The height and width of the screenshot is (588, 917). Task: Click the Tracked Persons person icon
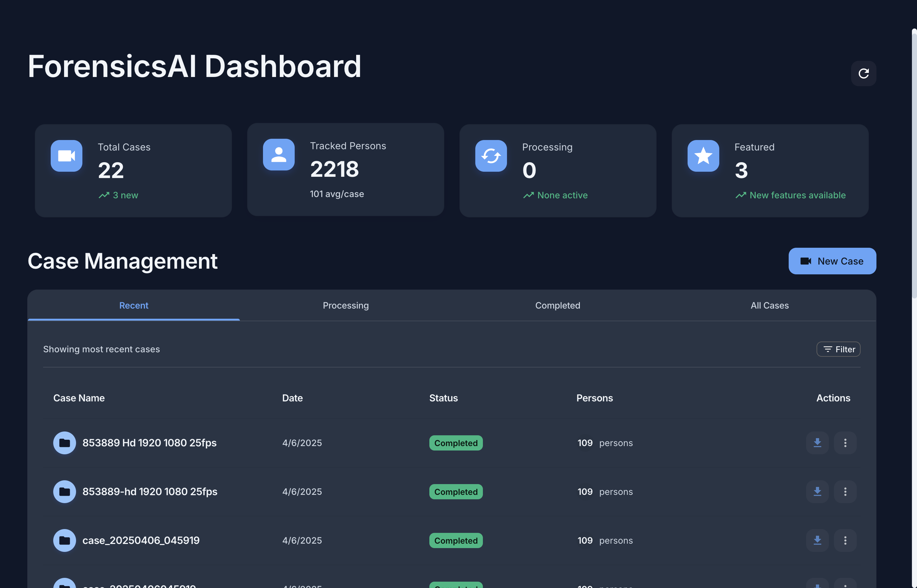coord(279,155)
